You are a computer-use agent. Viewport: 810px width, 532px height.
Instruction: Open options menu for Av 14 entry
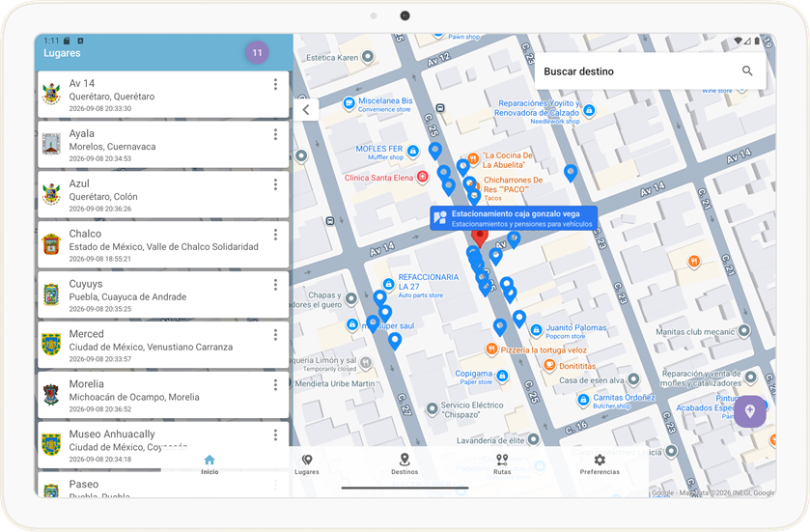click(275, 84)
